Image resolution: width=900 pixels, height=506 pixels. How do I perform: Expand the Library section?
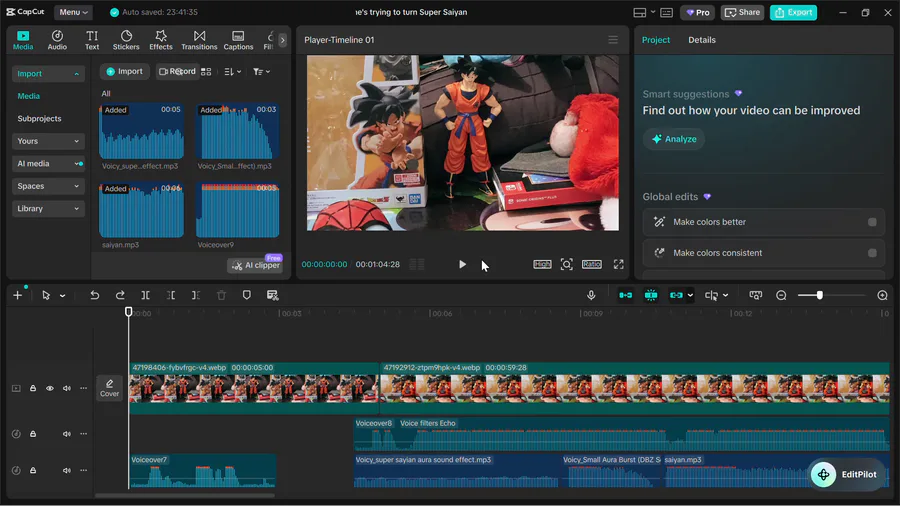click(48, 208)
